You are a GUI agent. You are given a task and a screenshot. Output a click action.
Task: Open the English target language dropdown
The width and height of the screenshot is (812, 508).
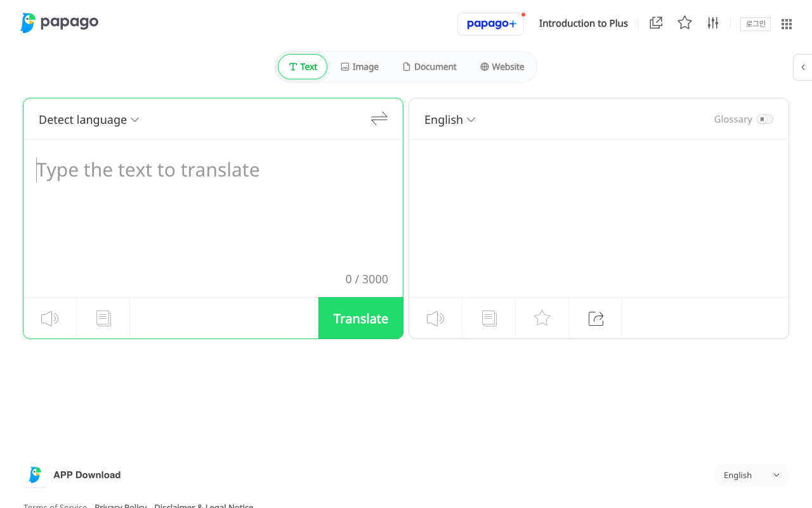tap(449, 119)
